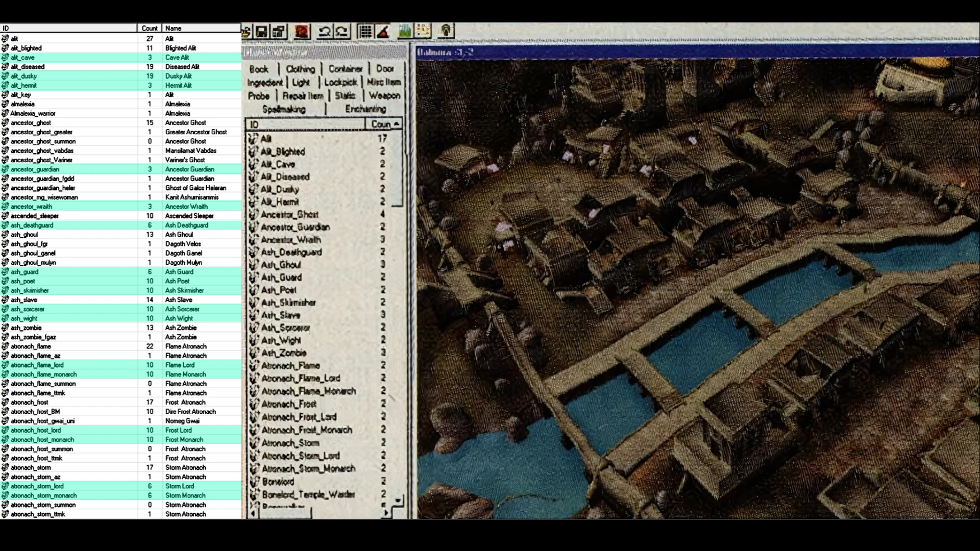Click the Save plugin toolbar icon
The image size is (980, 551).
[x=261, y=32]
